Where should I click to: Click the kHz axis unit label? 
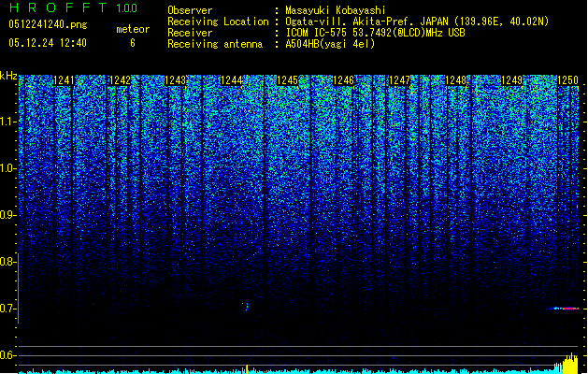pos(8,76)
